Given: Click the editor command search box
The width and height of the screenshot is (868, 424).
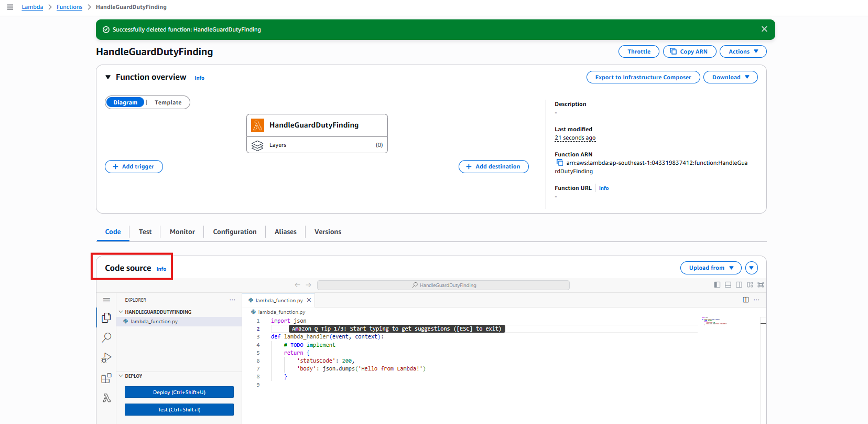Looking at the screenshot, I should point(443,285).
